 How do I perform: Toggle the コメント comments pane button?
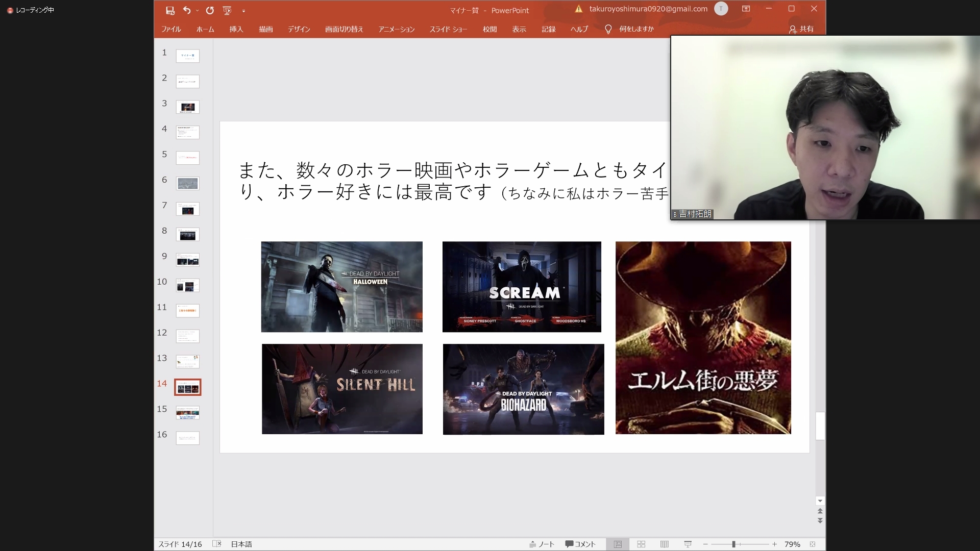click(x=580, y=544)
